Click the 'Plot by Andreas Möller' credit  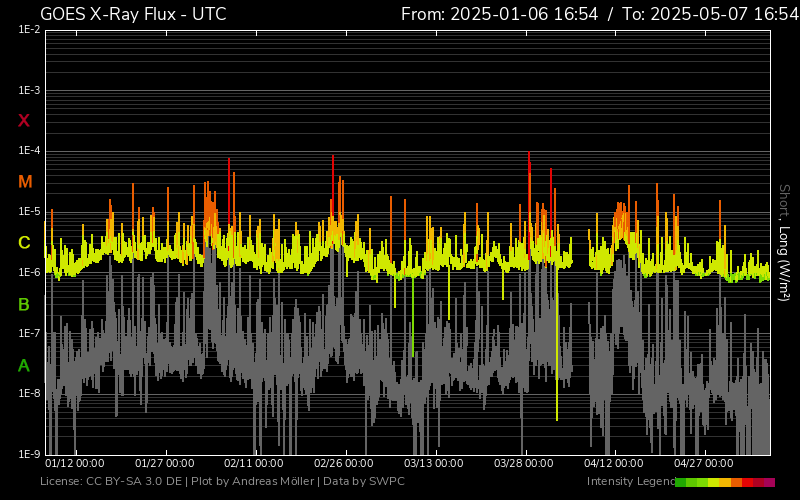(253, 481)
